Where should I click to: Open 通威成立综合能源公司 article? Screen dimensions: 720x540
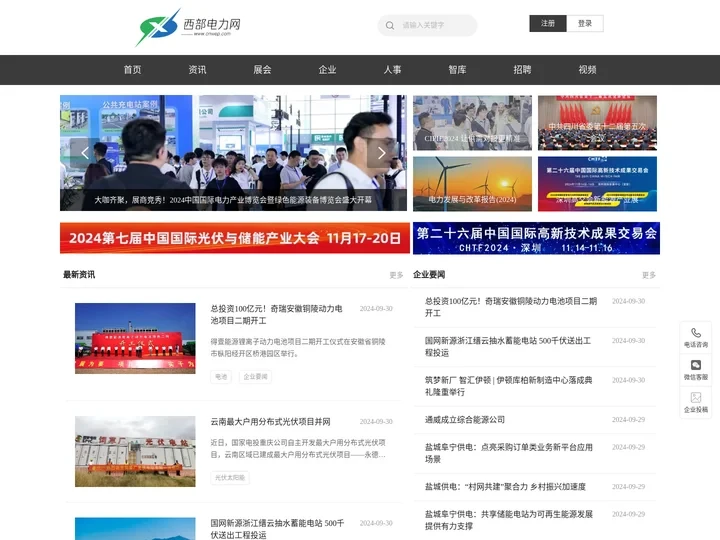click(465, 420)
